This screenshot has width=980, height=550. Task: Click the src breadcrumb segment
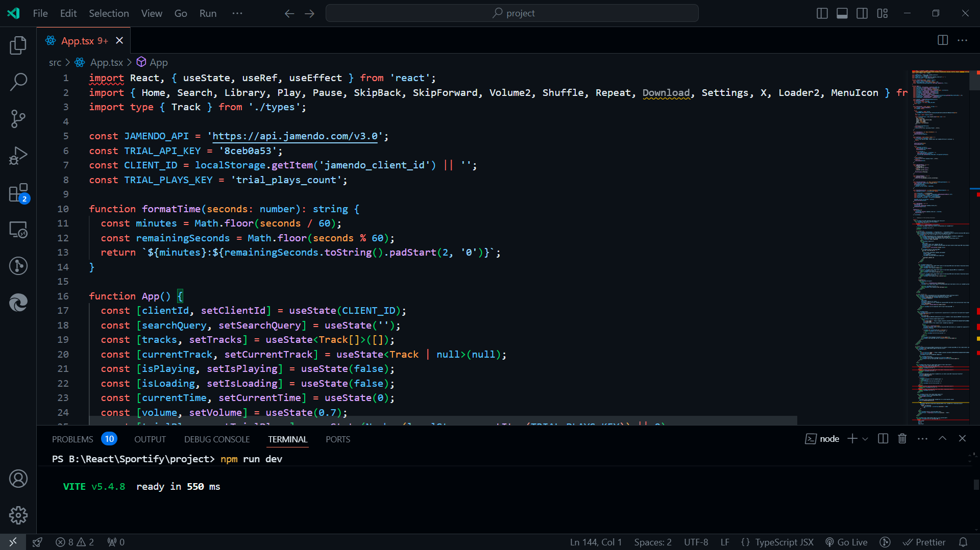click(x=55, y=62)
